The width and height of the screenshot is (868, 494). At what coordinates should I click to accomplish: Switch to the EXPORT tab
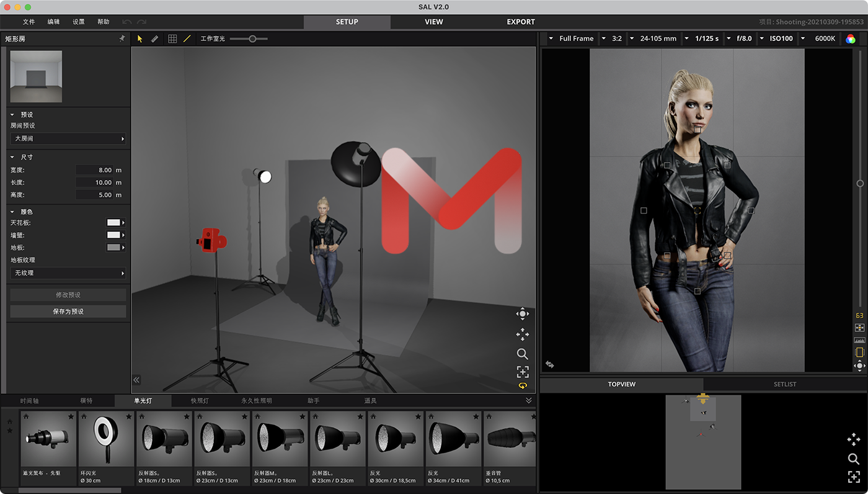521,22
